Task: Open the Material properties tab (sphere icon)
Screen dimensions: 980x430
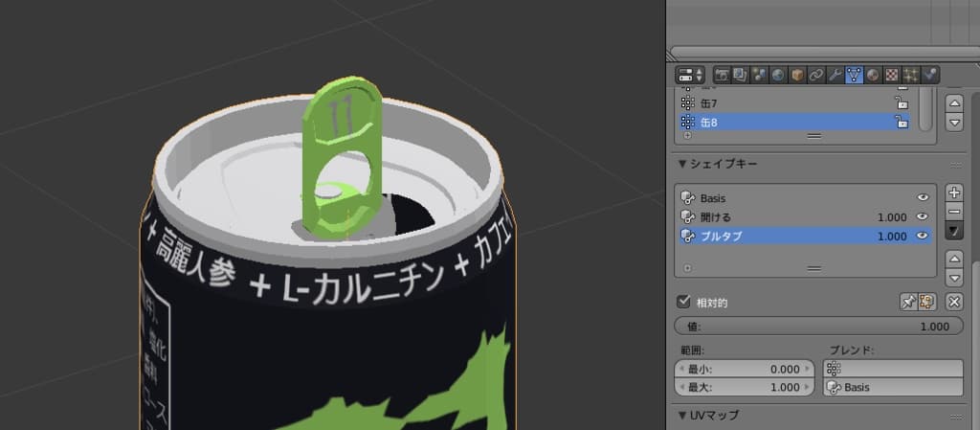Action: 873,75
